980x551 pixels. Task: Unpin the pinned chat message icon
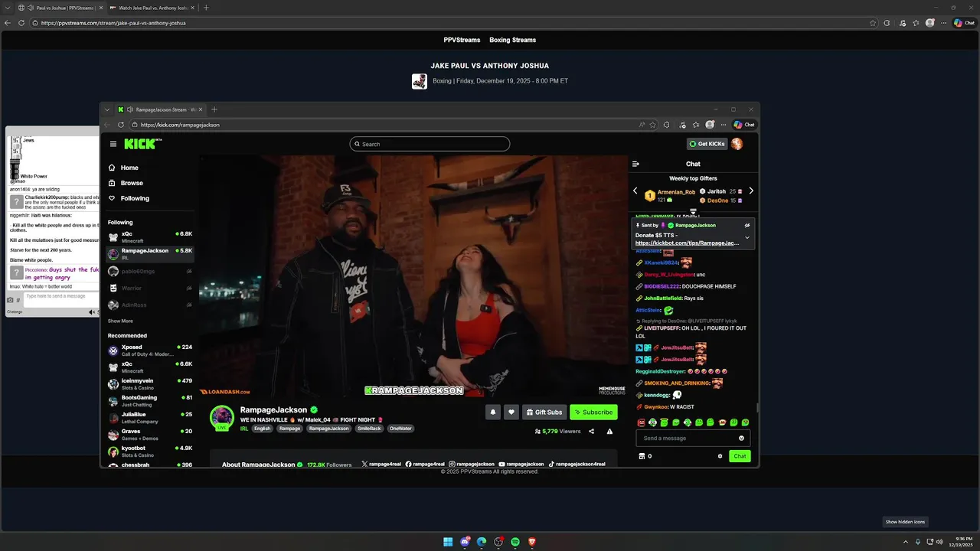point(747,226)
